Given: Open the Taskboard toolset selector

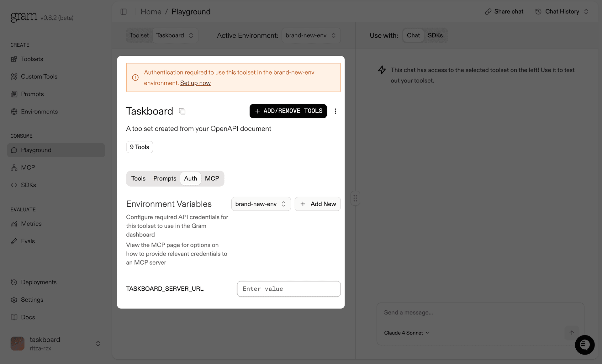Looking at the screenshot, I should tap(175, 35).
